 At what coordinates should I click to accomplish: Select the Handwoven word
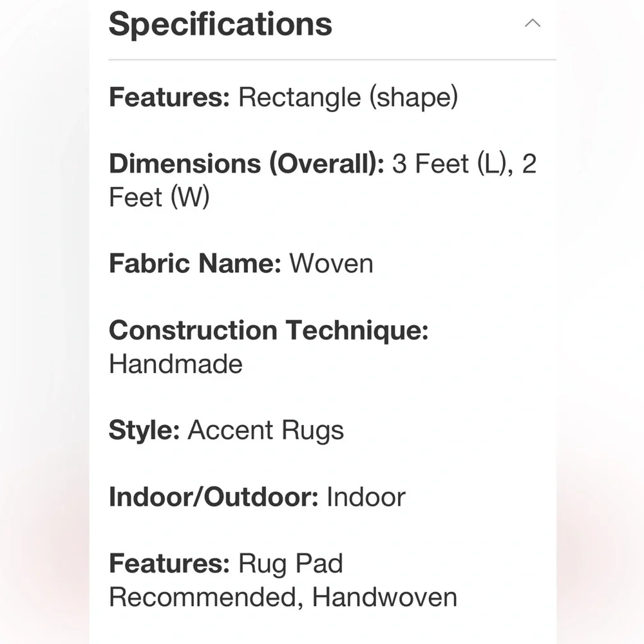tap(384, 597)
